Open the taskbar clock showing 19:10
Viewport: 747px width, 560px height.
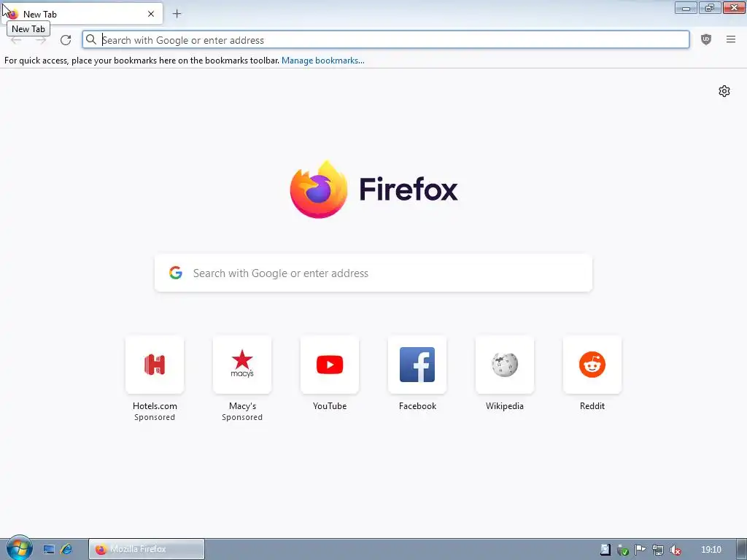coord(711,550)
